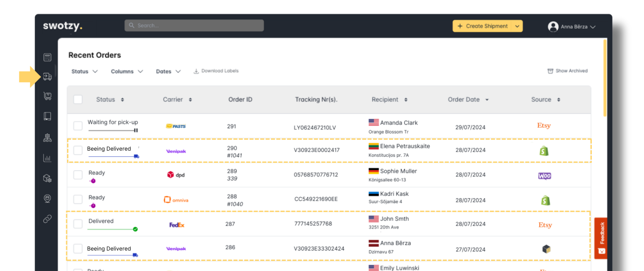Click the shopping cart sidebar icon

(47, 96)
